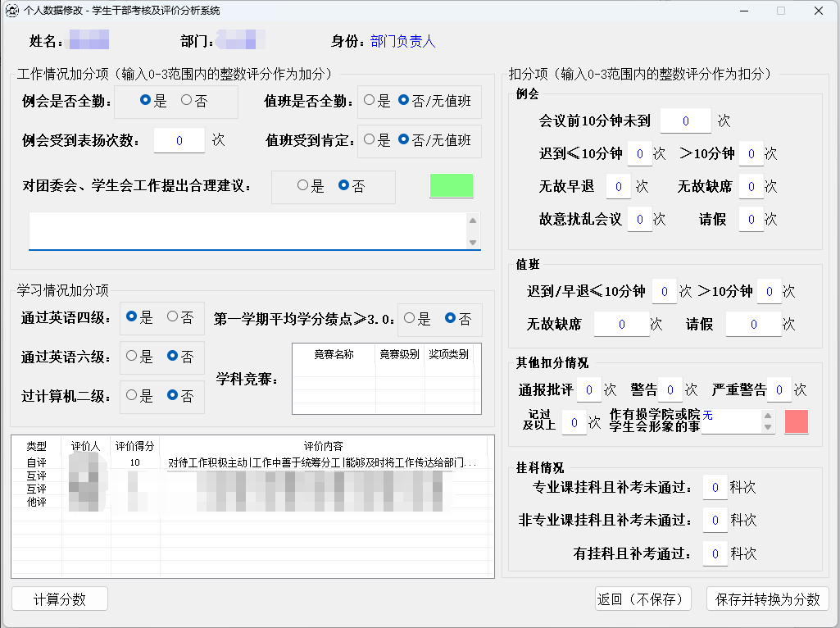Click the 计算分数 button
This screenshot has width=840, height=628.
[x=60, y=599]
